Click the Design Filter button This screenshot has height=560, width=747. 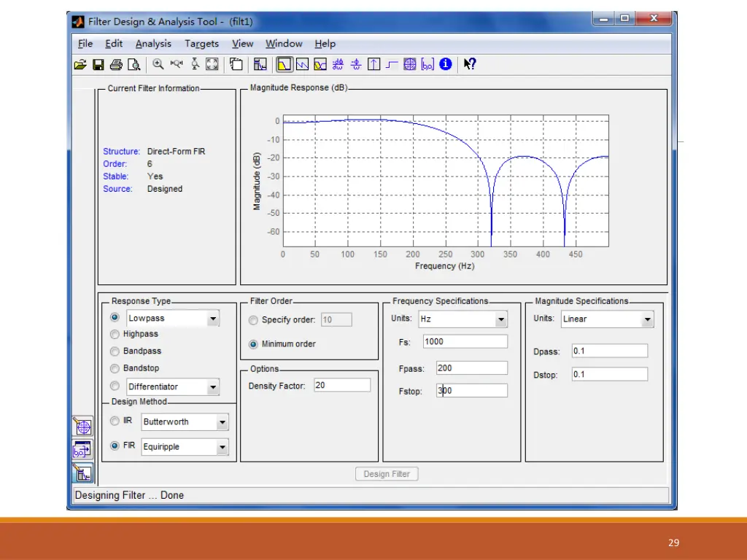tap(387, 474)
